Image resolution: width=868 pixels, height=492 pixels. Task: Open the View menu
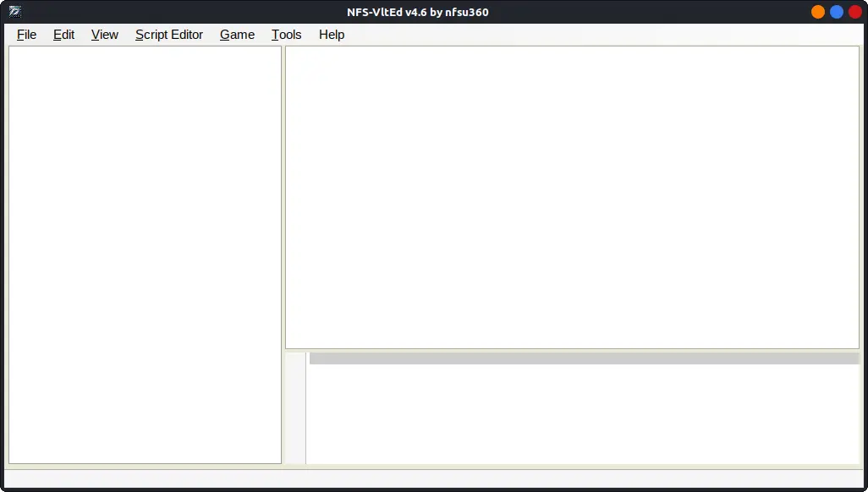(x=105, y=35)
